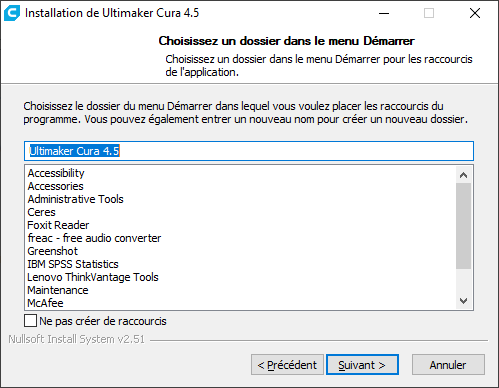This screenshot has width=499, height=388.
Task: Click the Cura logo icon in title bar
Action: [x=12, y=13]
